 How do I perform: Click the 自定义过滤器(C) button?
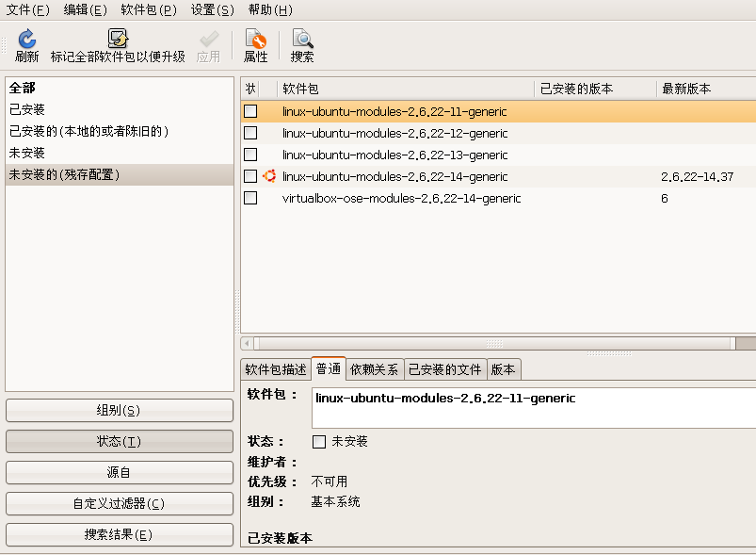click(119, 504)
